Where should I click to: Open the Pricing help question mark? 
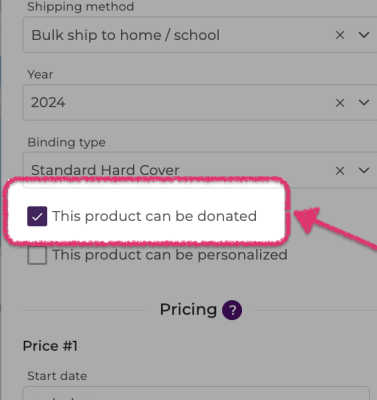coord(232,310)
